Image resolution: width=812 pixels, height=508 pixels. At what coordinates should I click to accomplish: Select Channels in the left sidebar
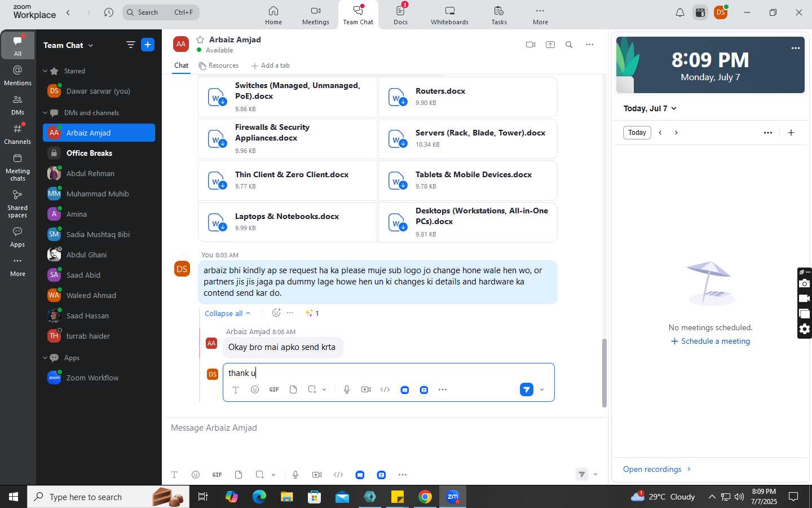click(17, 134)
